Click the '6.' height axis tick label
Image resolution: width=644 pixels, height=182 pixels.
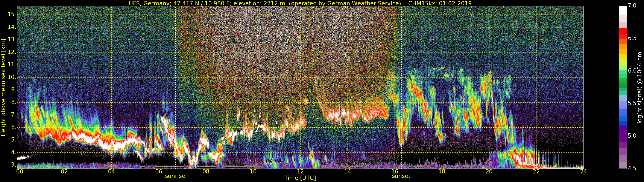(x=14, y=127)
